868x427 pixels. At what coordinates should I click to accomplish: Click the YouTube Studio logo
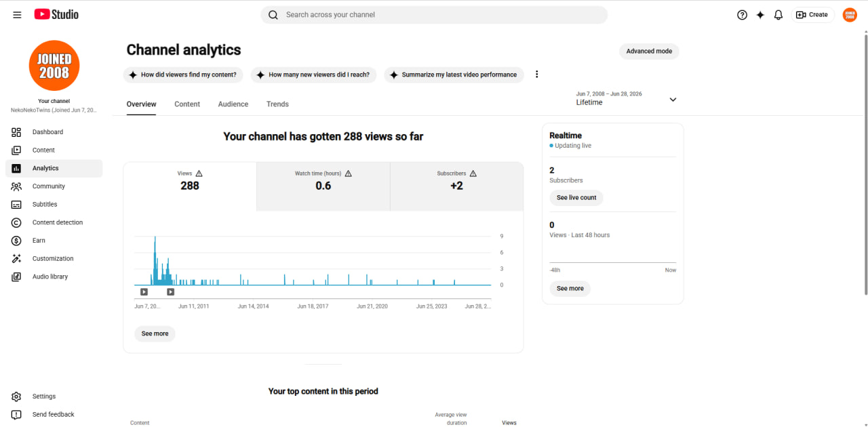pos(56,14)
